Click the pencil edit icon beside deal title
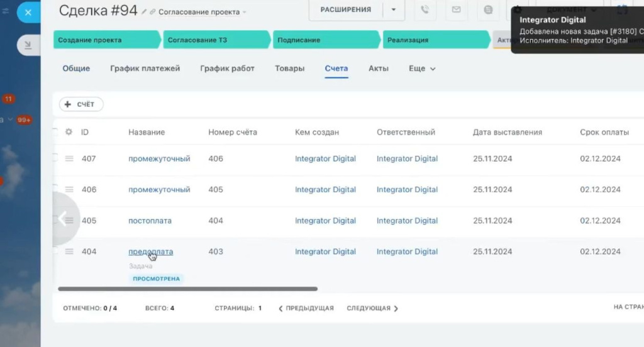This screenshot has height=347, width=644. 144,12
